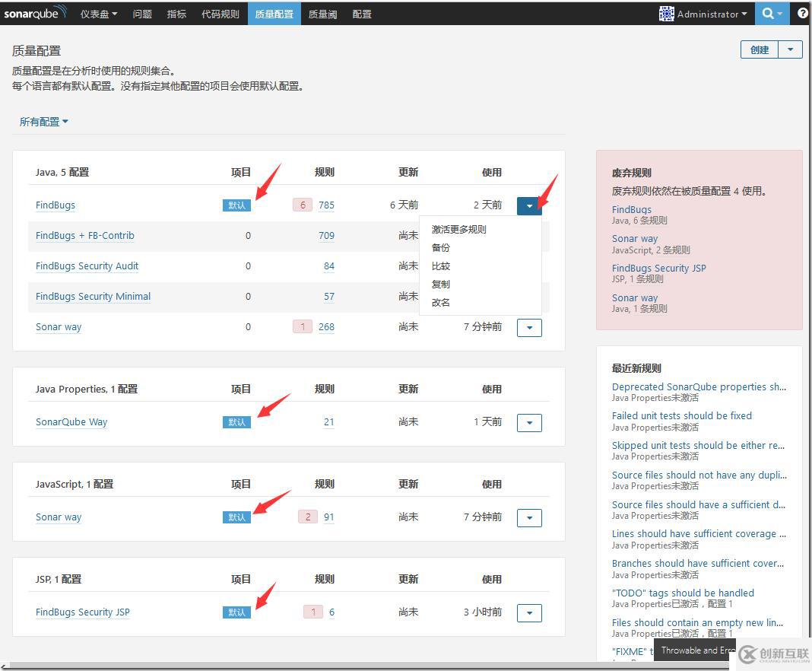Open the 质量阈 page
The image size is (812, 671).
322,14
